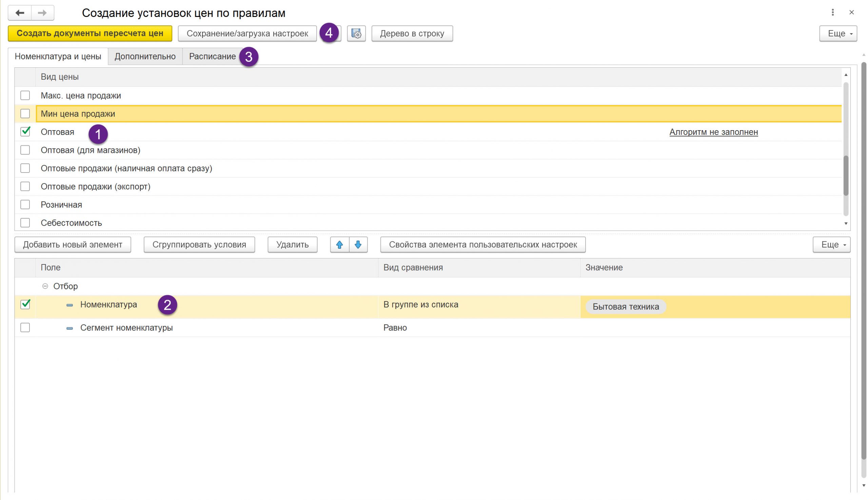This screenshot has height=500, width=868.
Task: Open Свойства элемента пользовательских настроек
Action: coord(482,244)
